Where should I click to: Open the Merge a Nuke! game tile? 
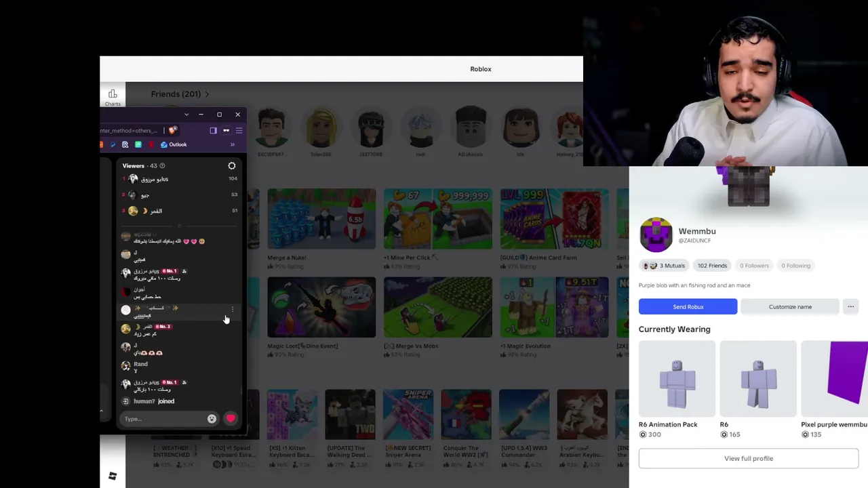coord(321,220)
